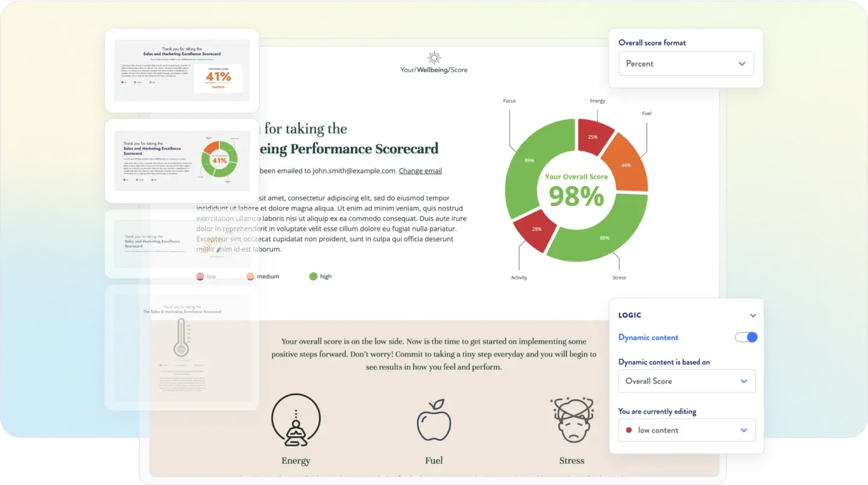868x485 pixels.
Task: Click the 'Dynamic content' label
Action: coord(648,337)
